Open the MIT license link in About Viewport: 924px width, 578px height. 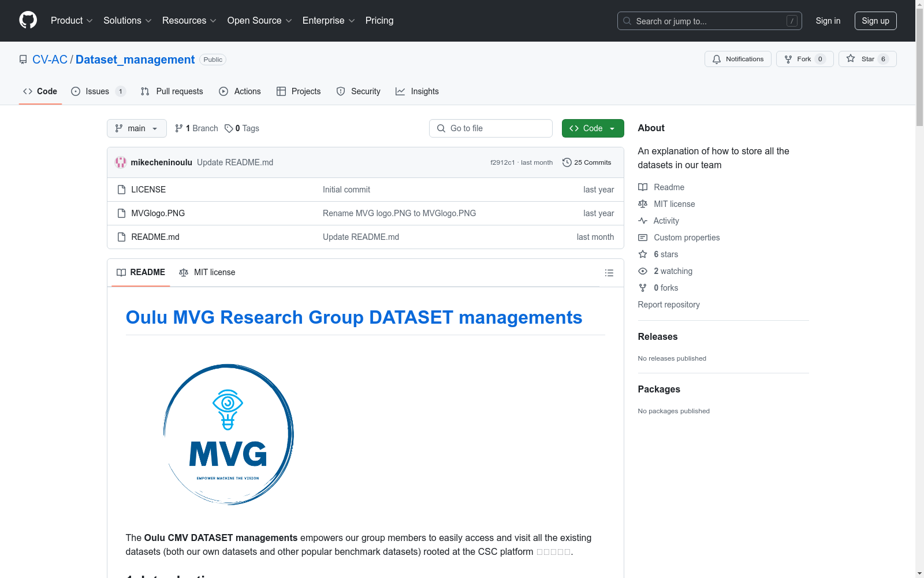coord(666,204)
